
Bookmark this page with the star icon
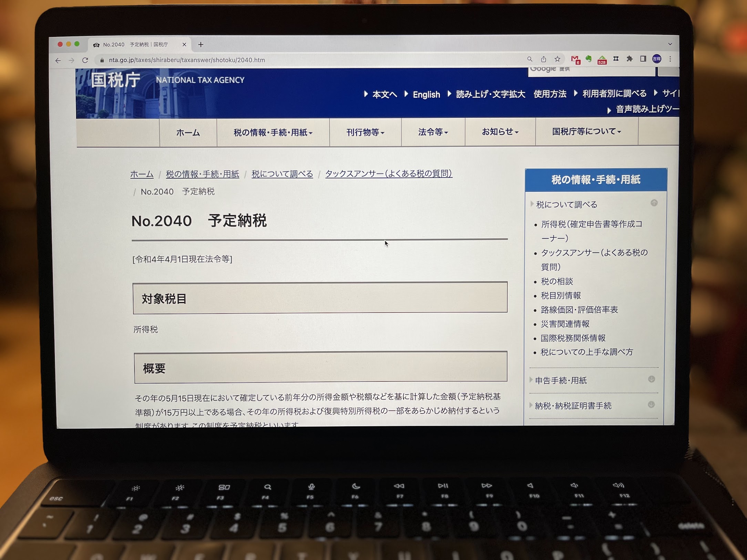(x=557, y=59)
